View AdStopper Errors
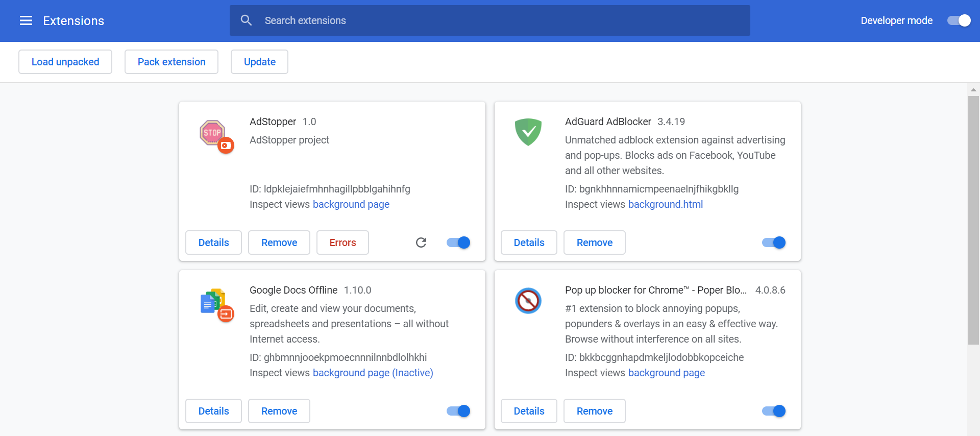This screenshot has height=436, width=980. (342, 243)
